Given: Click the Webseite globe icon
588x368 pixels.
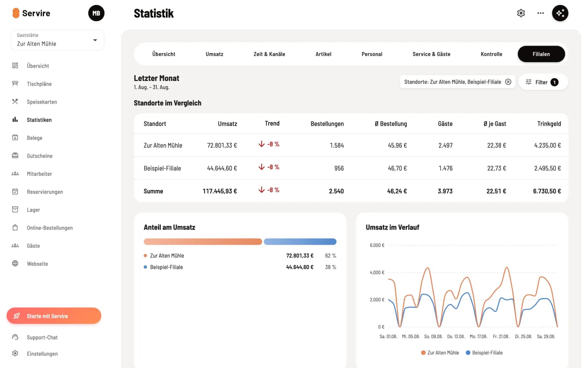Looking at the screenshot, I should (x=15, y=263).
